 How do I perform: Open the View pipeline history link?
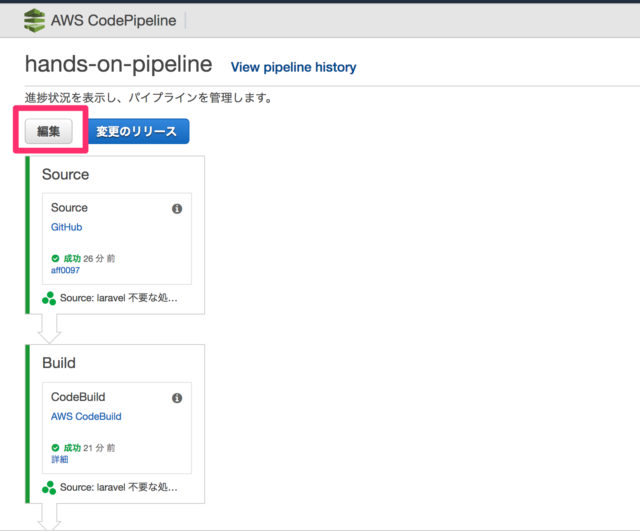pyautogui.click(x=293, y=67)
